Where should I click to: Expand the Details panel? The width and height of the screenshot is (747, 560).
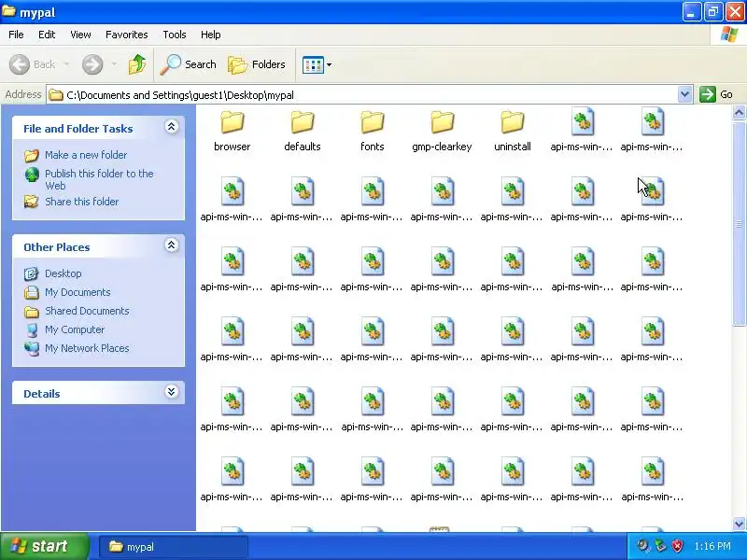point(172,392)
